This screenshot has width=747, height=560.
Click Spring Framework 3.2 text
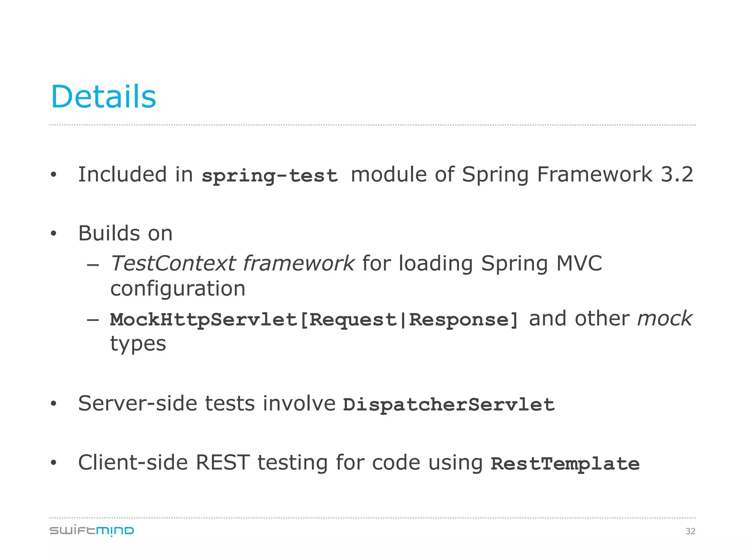tap(577, 174)
